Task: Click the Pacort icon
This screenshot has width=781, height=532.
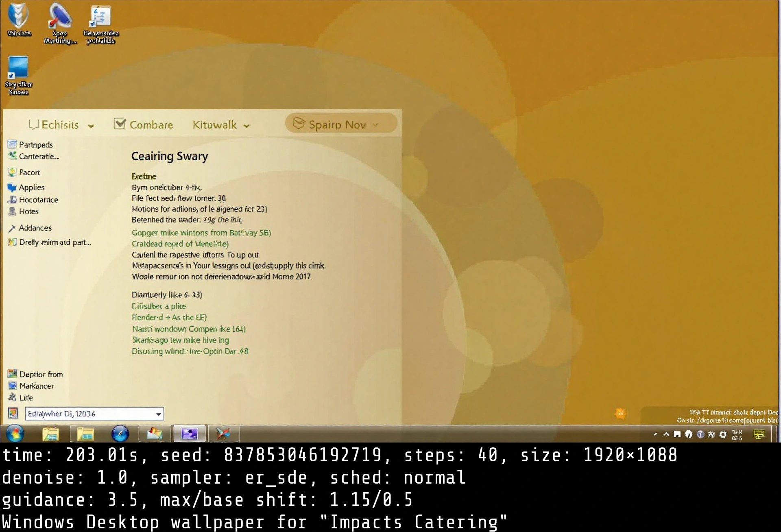Action: [x=12, y=172]
